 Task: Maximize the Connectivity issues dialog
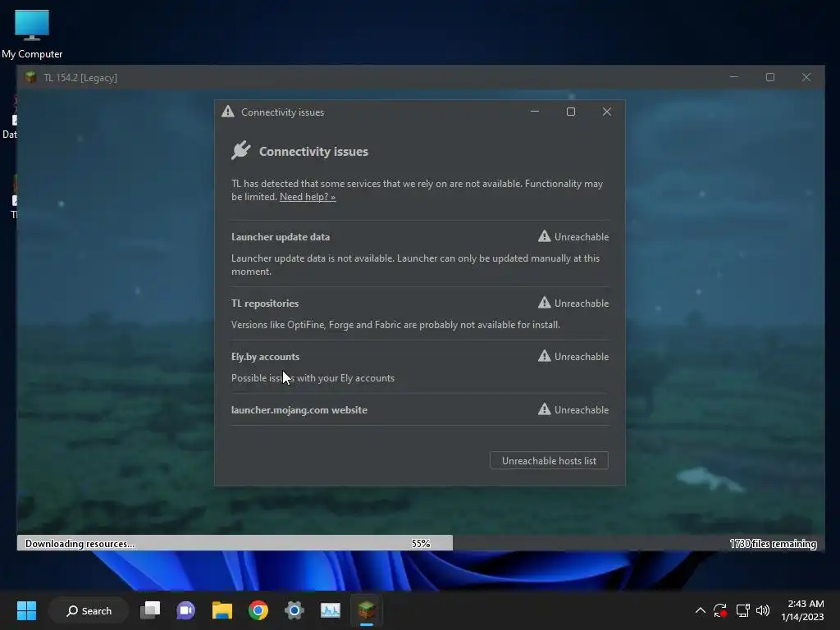point(571,112)
